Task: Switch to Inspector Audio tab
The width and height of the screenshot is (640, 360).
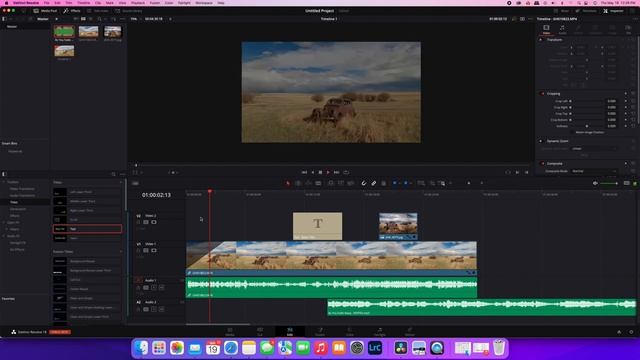Action: pos(562,29)
